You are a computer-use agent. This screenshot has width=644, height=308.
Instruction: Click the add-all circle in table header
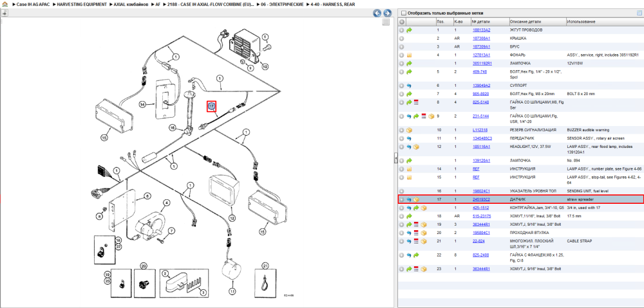[x=402, y=22]
